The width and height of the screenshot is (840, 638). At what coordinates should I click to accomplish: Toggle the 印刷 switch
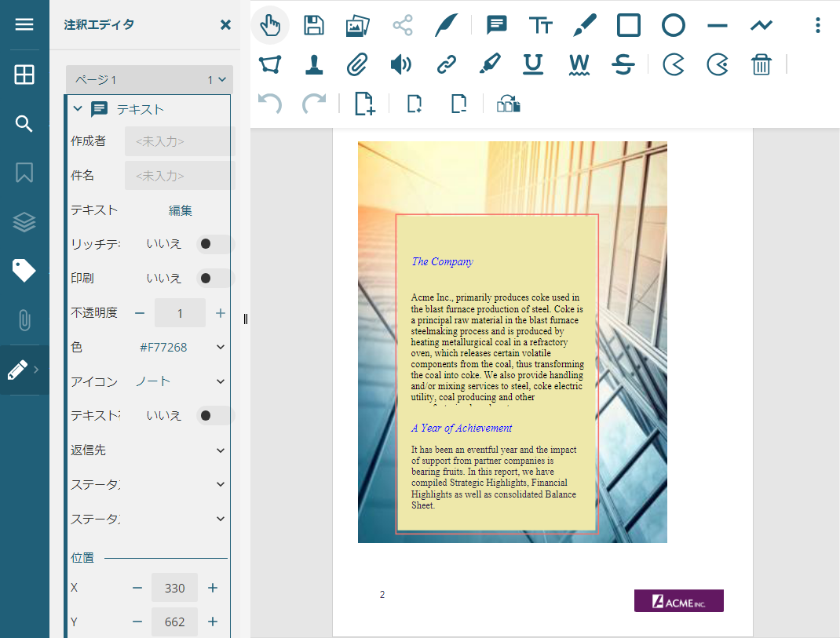(x=215, y=279)
